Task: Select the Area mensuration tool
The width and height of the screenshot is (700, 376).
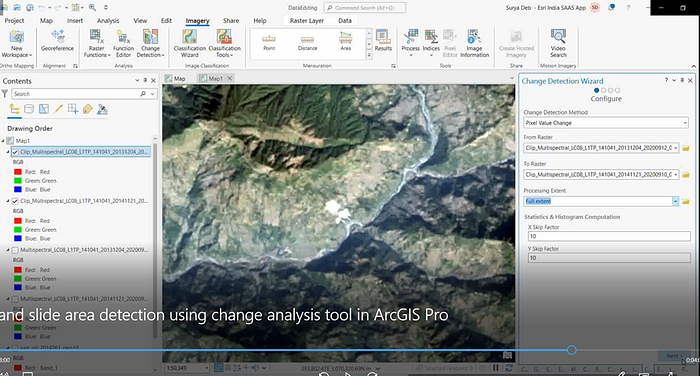Action: tap(346, 41)
